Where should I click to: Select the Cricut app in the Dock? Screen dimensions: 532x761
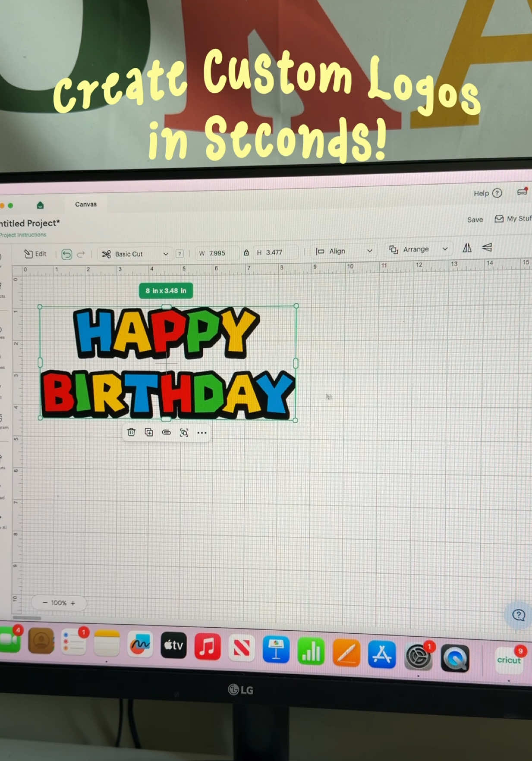point(509,660)
